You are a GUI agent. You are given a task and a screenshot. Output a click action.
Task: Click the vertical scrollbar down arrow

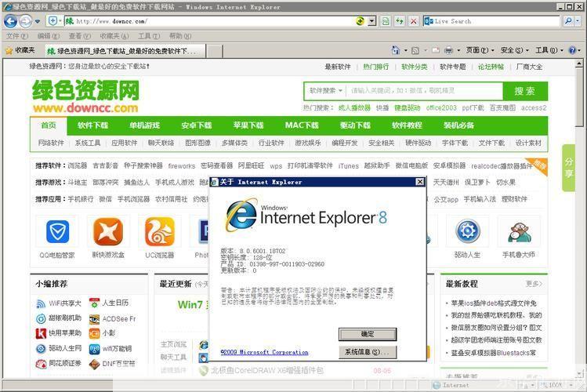(x=578, y=374)
